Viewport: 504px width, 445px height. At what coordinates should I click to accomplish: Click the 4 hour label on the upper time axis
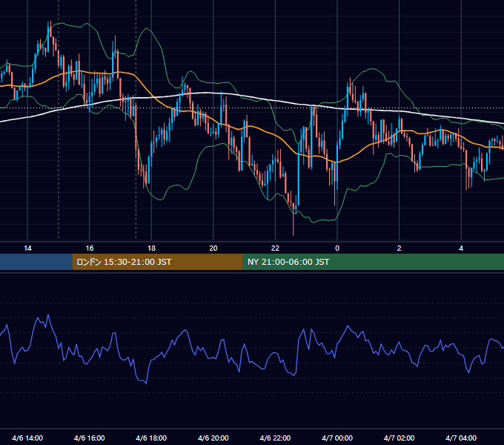click(461, 248)
